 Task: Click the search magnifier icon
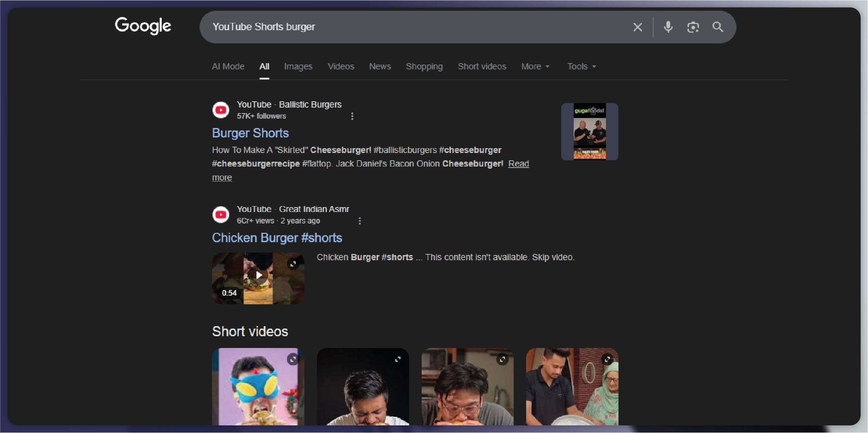718,27
